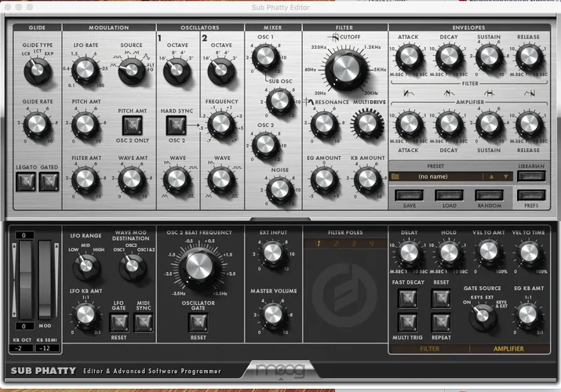Click oscillator 1 Wave knob

click(x=177, y=179)
